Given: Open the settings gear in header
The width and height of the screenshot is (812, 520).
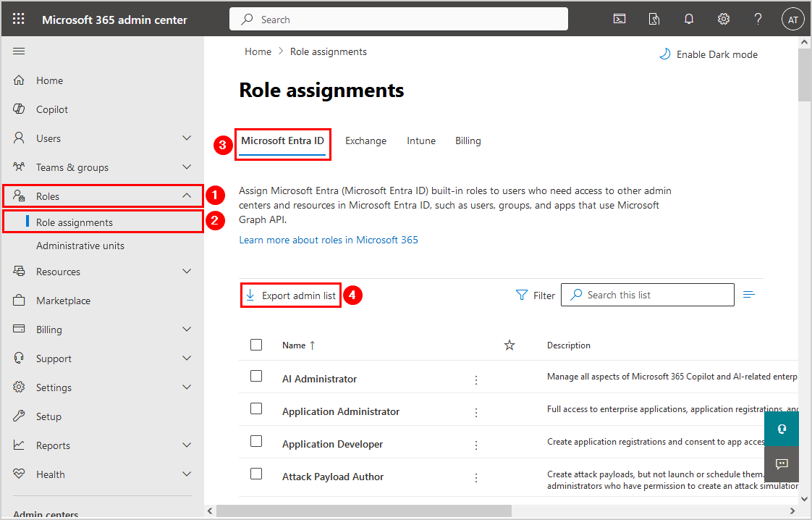Looking at the screenshot, I should click(724, 20).
